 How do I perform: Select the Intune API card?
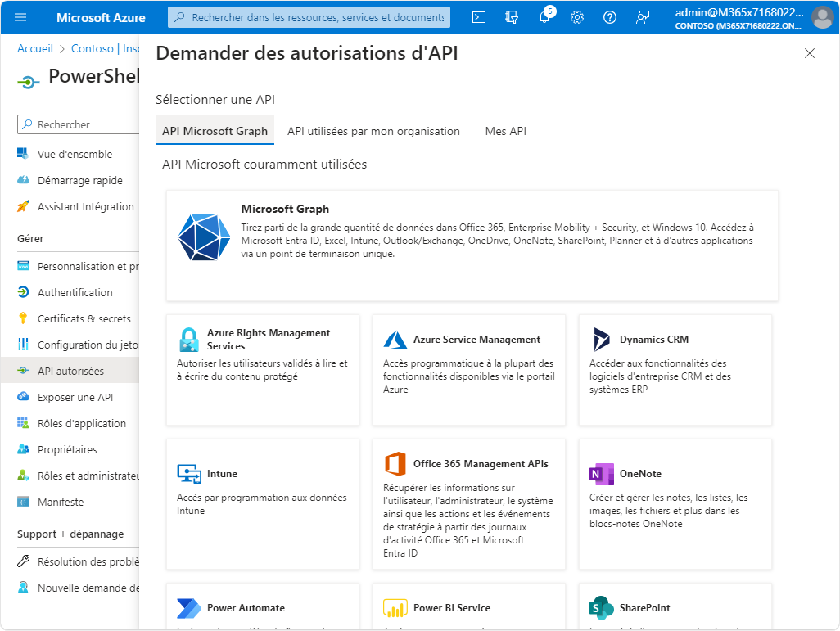(263, 504)
